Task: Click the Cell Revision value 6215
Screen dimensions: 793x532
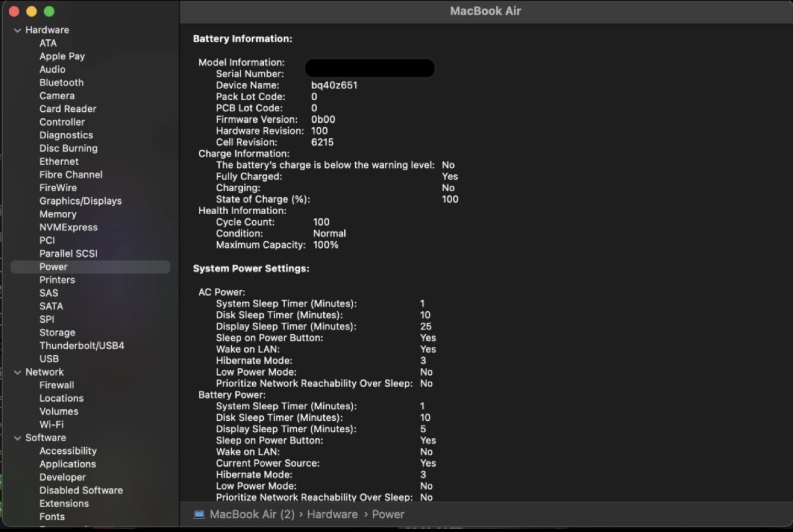Action: [322, 142]
